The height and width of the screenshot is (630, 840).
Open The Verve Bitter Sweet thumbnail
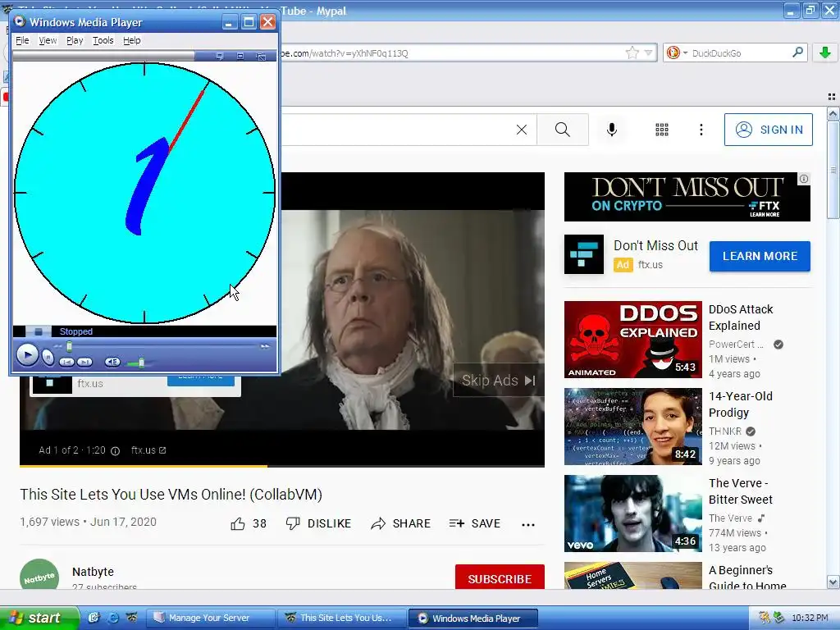point(632,514)
